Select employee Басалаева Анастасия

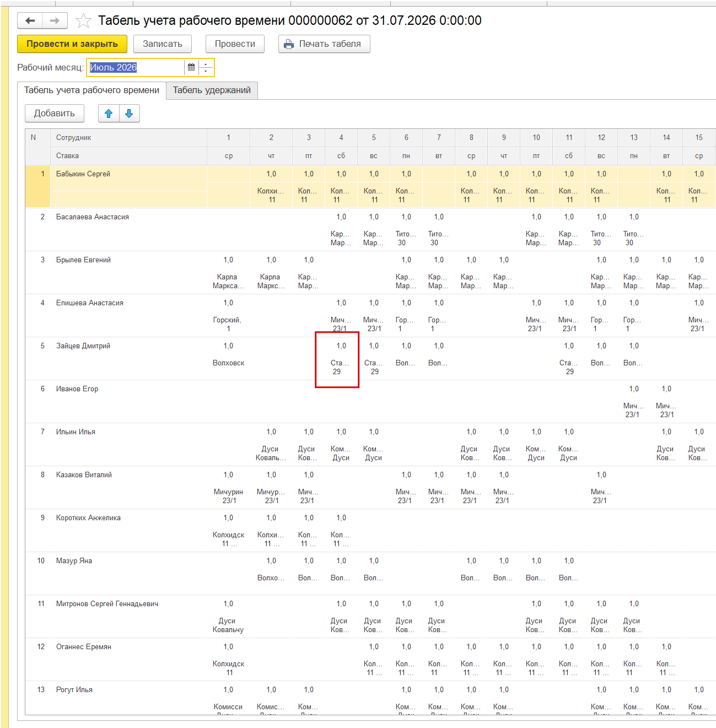tap(93, 217)
